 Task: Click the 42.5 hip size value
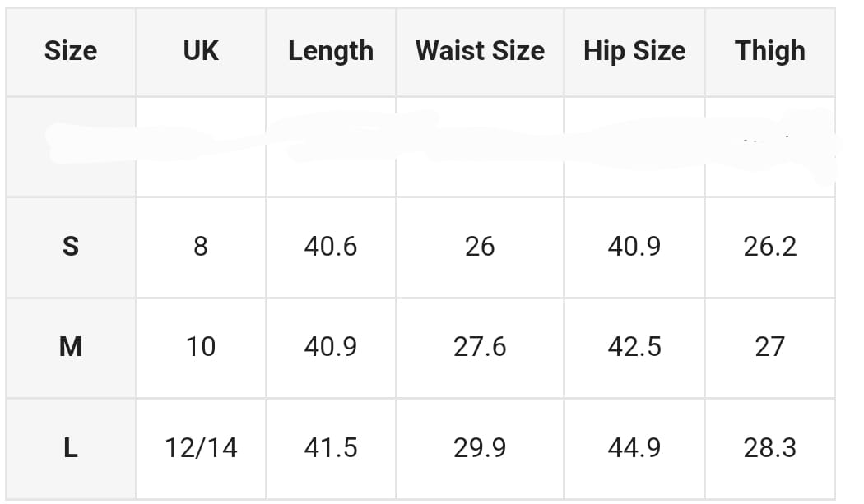634,347
